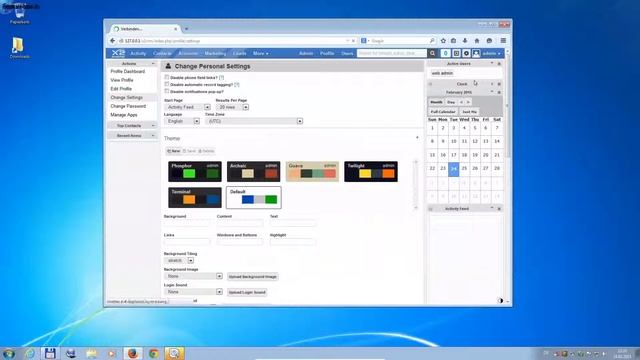Select View Profile in the sidebar

122,80
